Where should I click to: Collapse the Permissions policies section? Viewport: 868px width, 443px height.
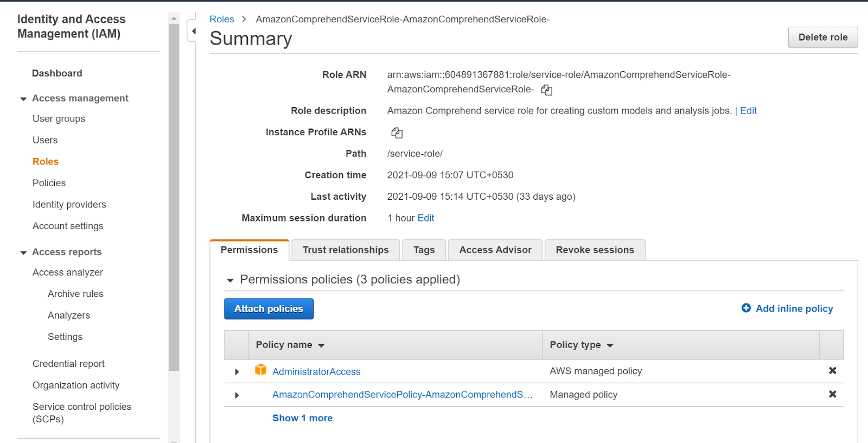tap(230, 280)
